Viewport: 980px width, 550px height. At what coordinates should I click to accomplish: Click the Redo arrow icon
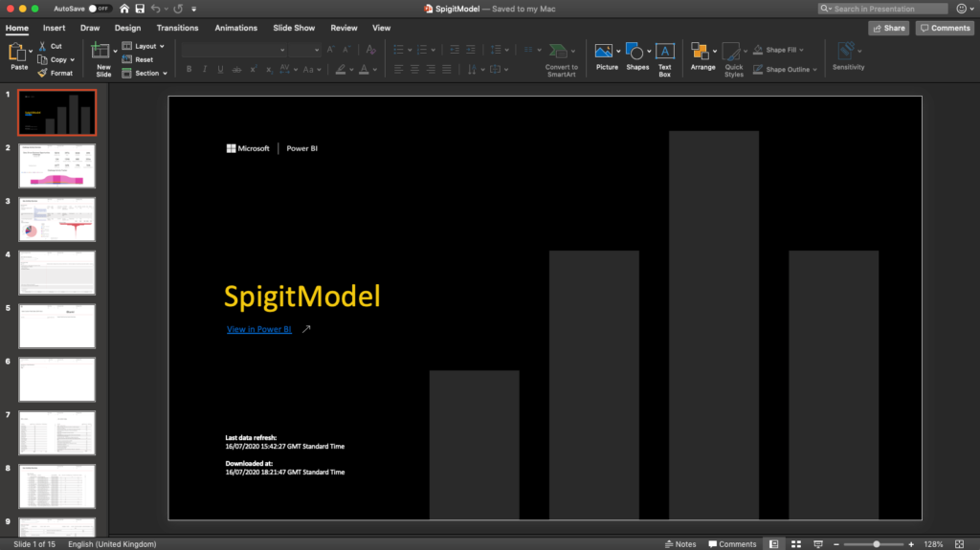[178, 9]
